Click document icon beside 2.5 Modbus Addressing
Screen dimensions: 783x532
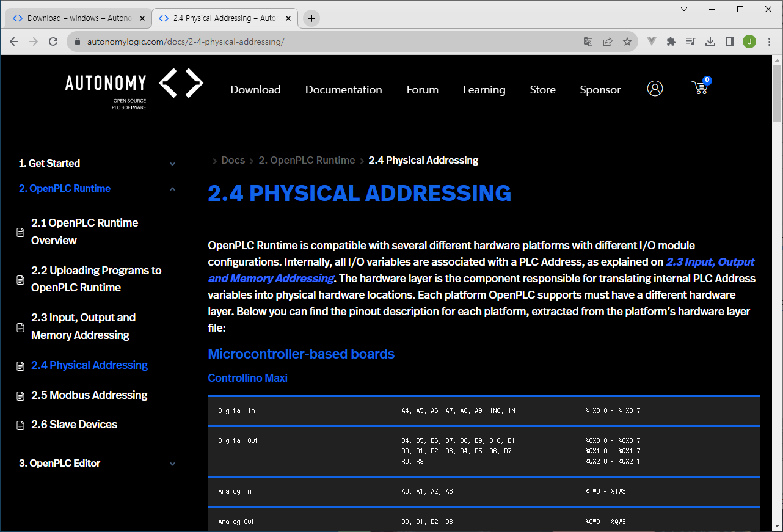(x=20, y=396)
